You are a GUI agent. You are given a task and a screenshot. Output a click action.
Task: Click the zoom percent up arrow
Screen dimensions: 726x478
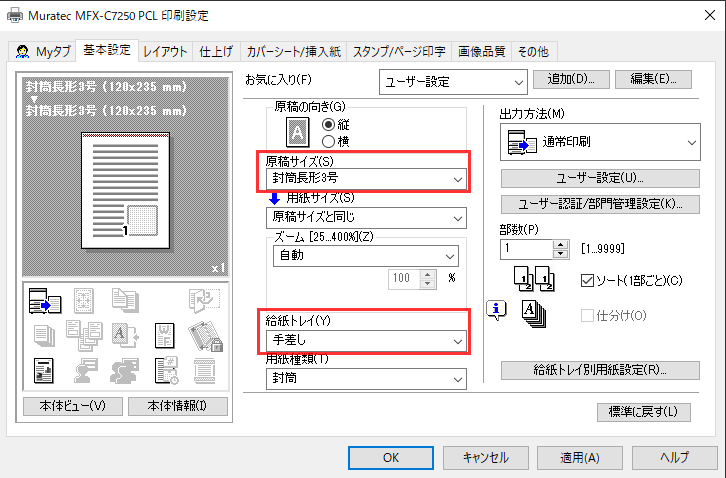click(427, 274)
